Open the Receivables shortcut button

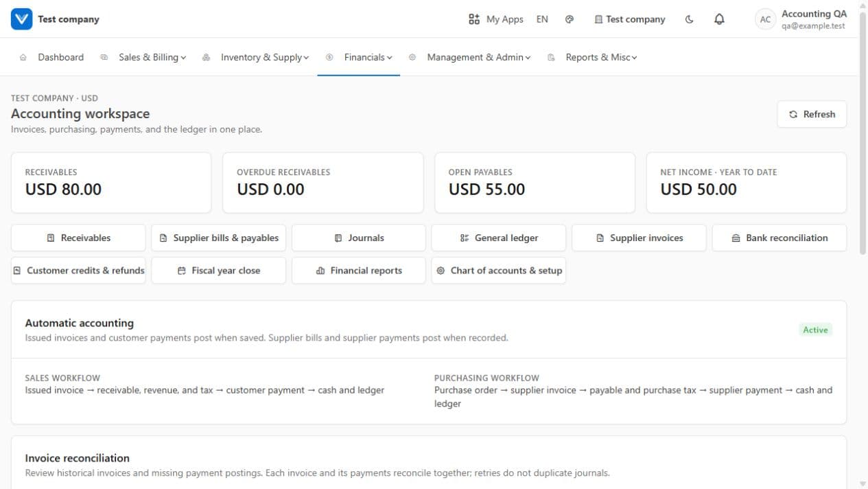(x=78, y=238)
